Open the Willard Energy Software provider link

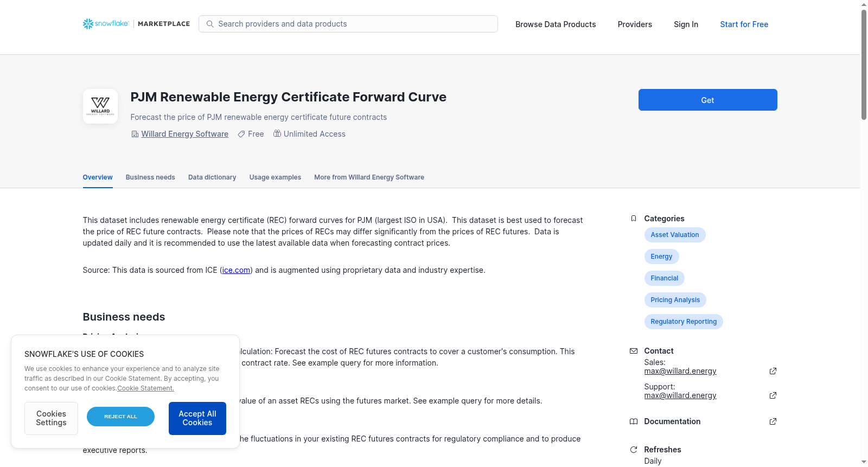pos(185,134)
